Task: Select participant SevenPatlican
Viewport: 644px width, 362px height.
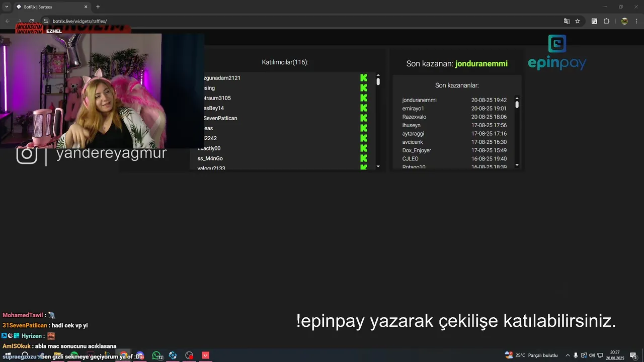Action: [220, 118]
